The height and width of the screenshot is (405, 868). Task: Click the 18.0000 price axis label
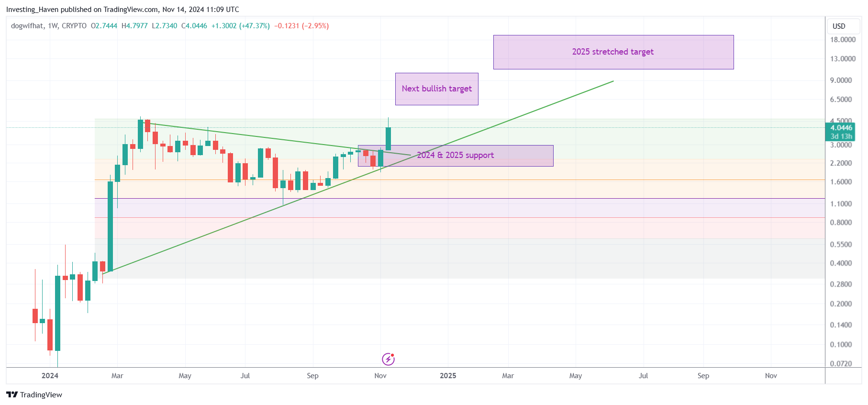(843, 40)
